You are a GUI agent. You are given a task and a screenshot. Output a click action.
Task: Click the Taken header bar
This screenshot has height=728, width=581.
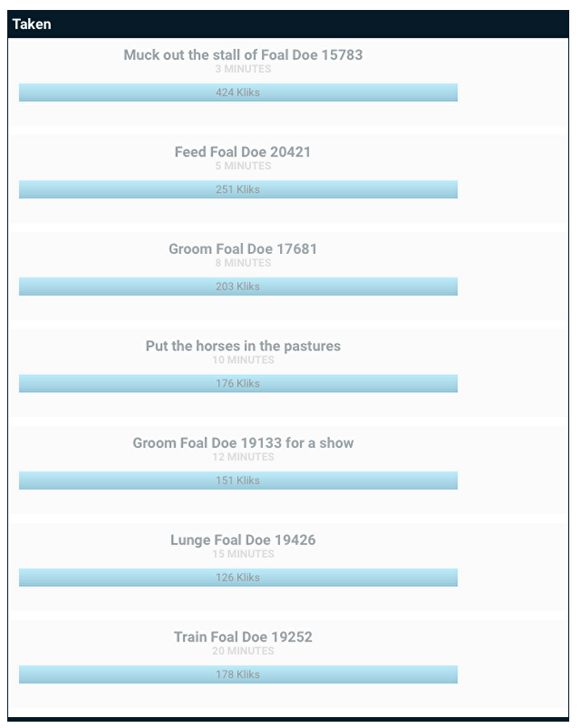[289, 25]
